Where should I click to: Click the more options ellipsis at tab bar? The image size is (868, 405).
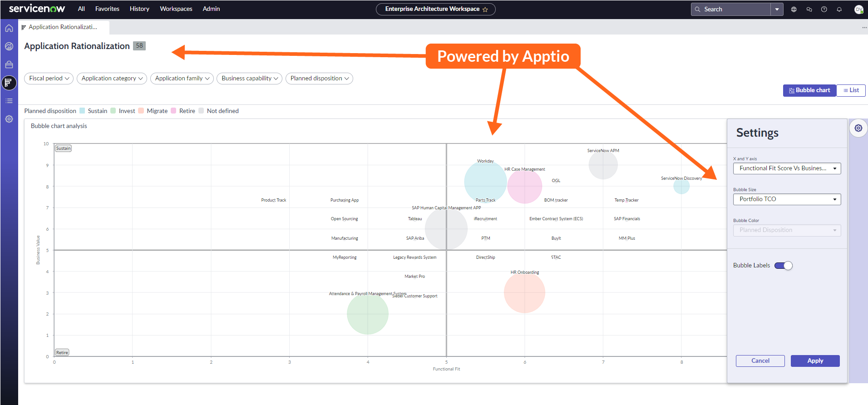[864, 27]
